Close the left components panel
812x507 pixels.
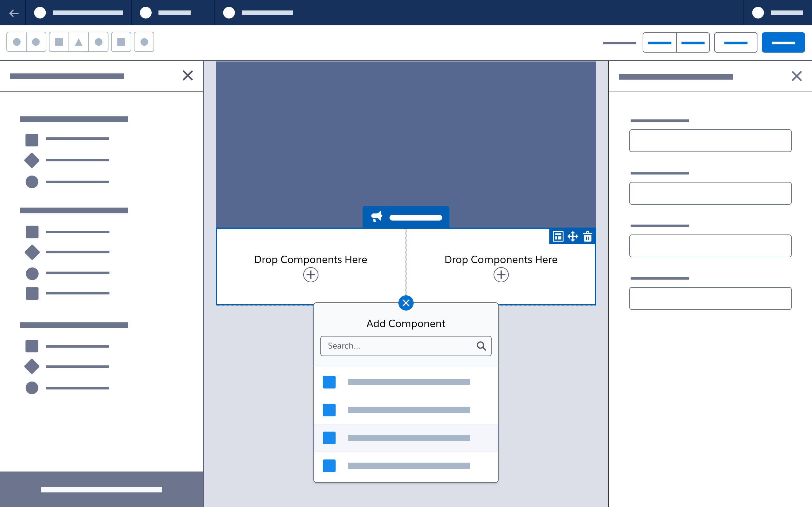(188, 75)
